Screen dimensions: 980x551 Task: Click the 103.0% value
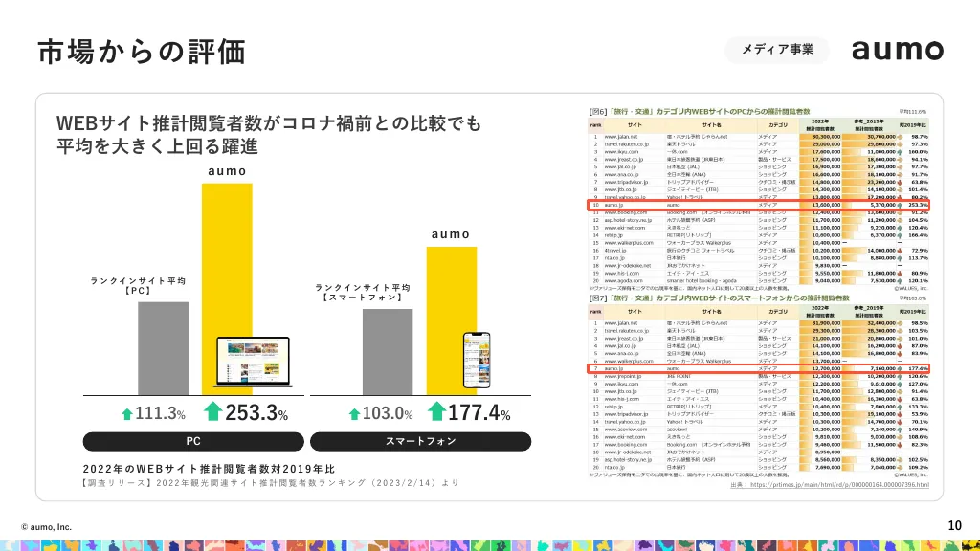pyautogui.click(x=388, y=413)
